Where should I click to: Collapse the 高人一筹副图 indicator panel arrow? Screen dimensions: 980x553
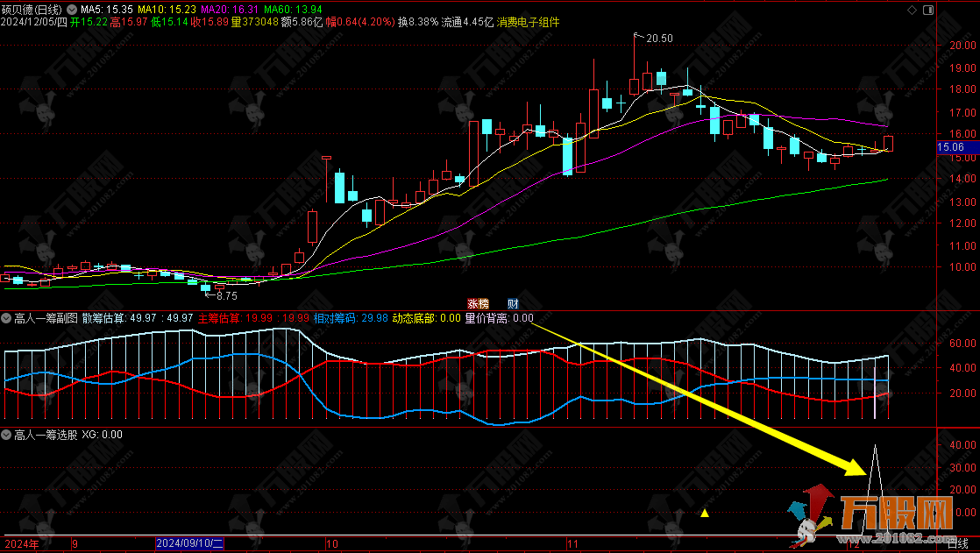6,318
